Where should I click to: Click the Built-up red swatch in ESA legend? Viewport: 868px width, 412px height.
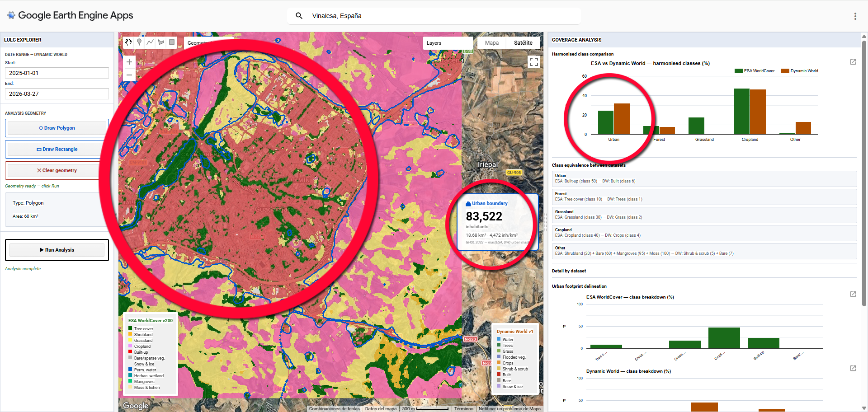(x=130, y=352)
